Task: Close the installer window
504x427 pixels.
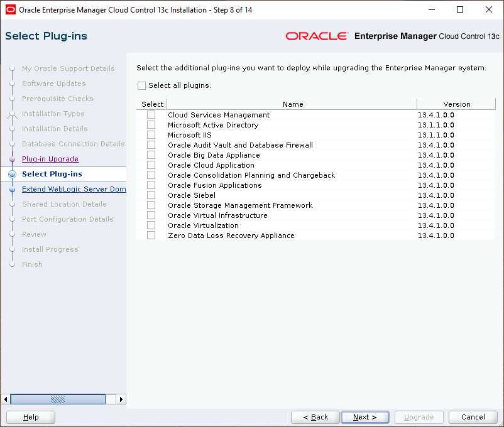Action: (x=488, y=9)
